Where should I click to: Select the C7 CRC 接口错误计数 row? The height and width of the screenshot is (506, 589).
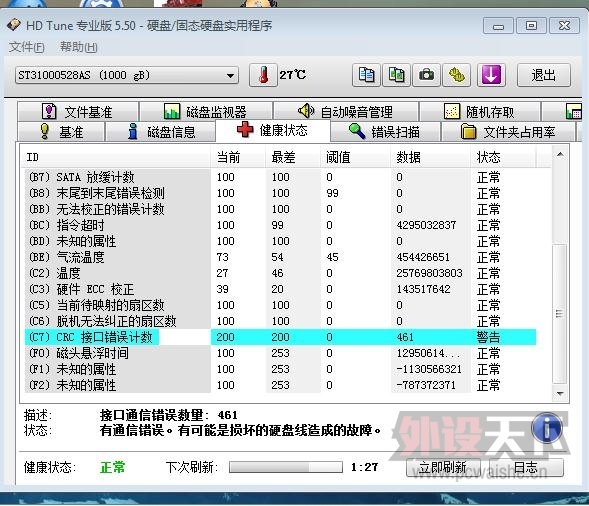pyautogui.click(x=280, y=337)
